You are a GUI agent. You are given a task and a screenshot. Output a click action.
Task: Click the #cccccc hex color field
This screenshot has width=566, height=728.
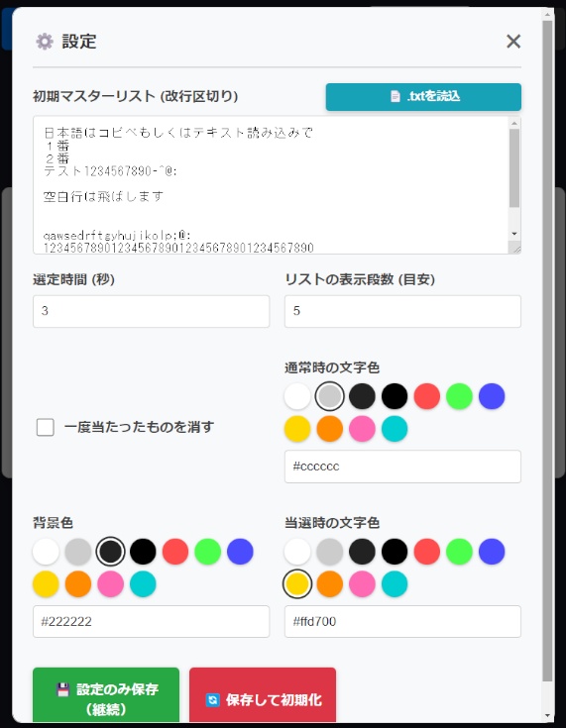(x=402, y=467)
